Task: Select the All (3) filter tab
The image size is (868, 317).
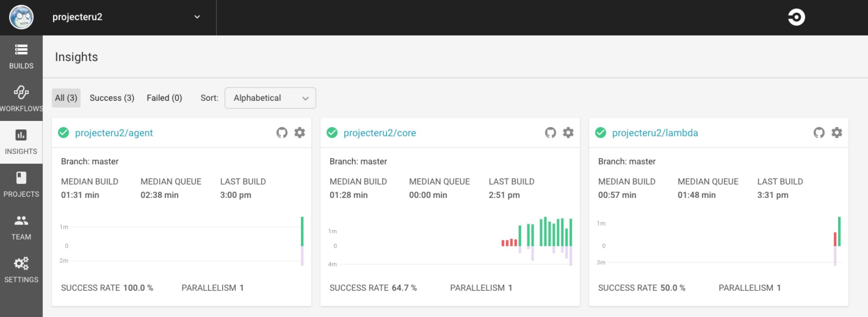Action: pos(66,98)
